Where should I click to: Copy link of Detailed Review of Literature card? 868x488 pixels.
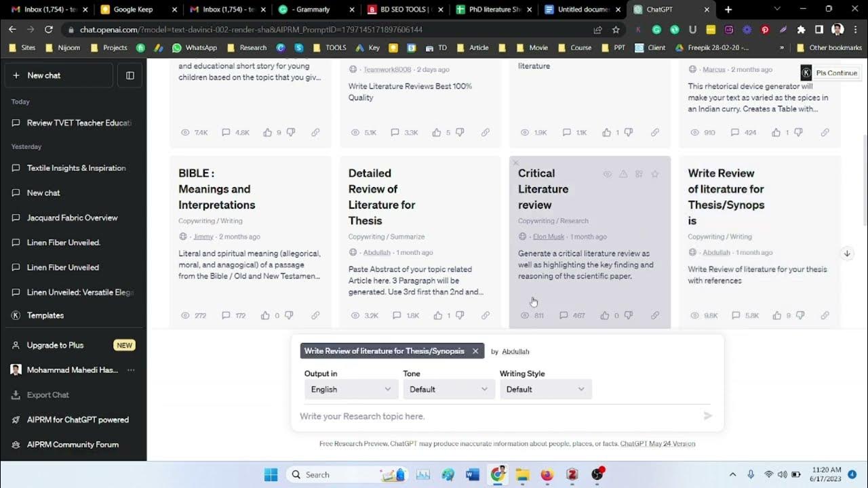(486, 315)
